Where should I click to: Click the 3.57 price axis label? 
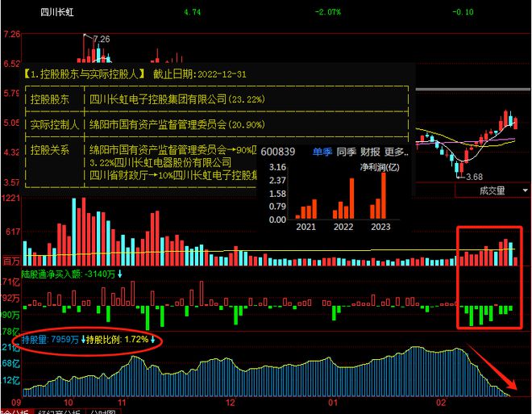11,182
